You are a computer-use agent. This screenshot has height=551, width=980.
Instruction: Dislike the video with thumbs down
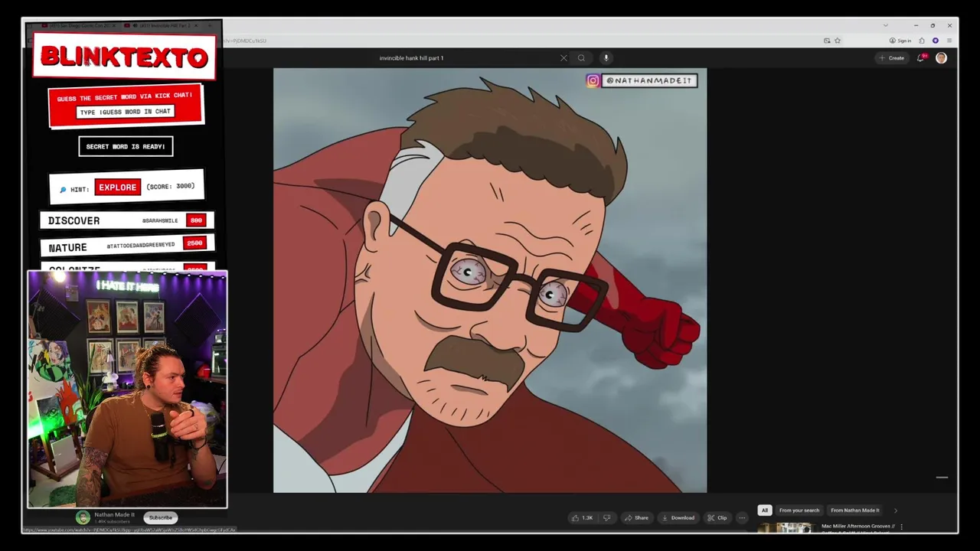click(606, 518)
